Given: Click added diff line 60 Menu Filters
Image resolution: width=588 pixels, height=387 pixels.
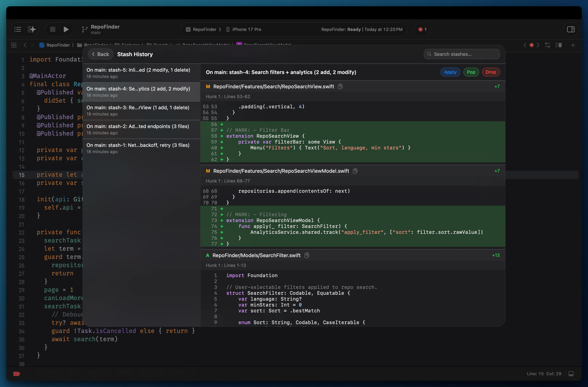Looking at the screenshot, I should pos(353,147).
